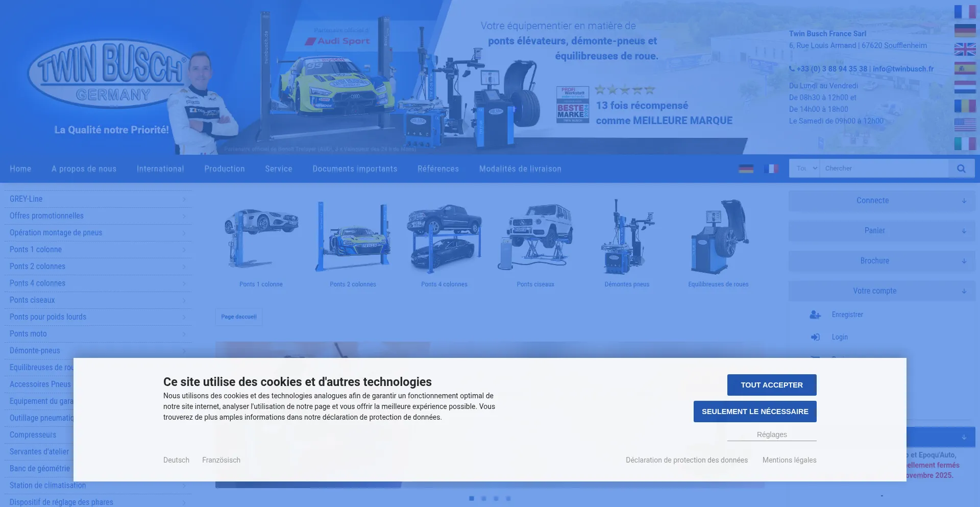The width and height of the screenshot is (980, 507).
Task: Click the Enregistrer user-plus icon
Action: click(815, 315)
